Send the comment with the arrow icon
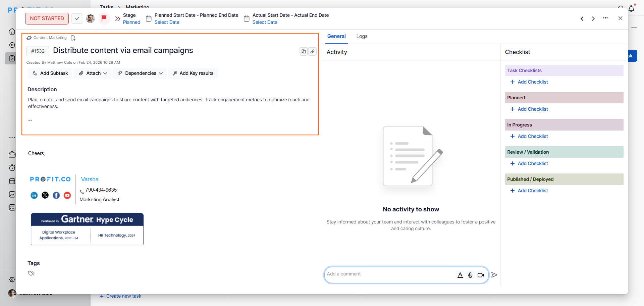The height and width of the screenshot is (306, 644). click(x=494, y=275)
